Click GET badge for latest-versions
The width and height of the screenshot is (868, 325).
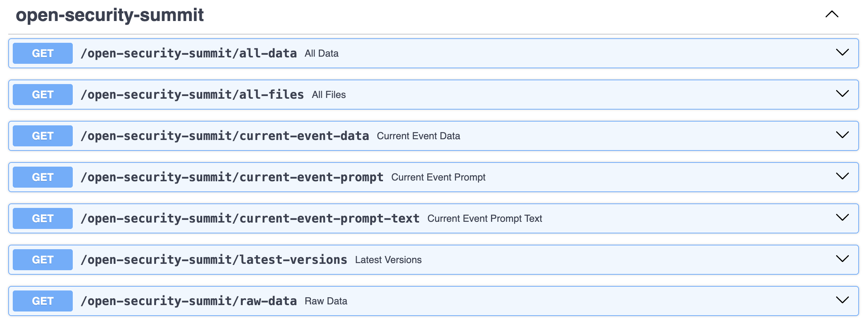tap(43, 260)
